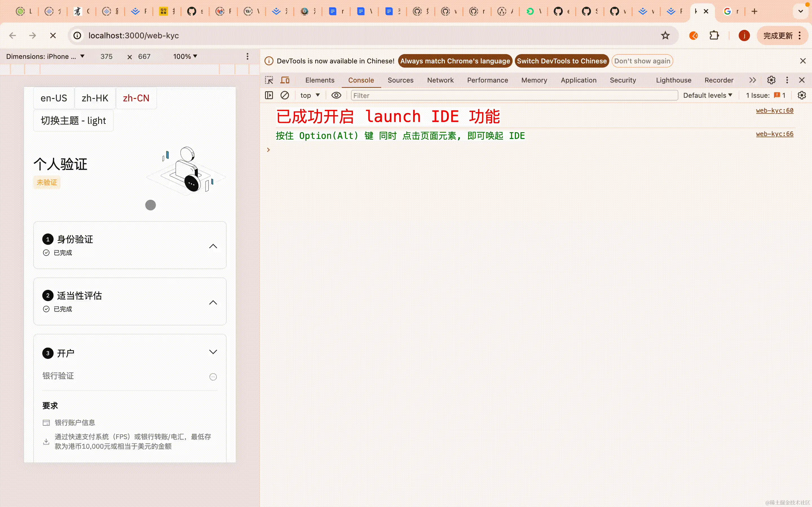View the issue via the Issues counter

pyautogui.click(x=765, y=95)
